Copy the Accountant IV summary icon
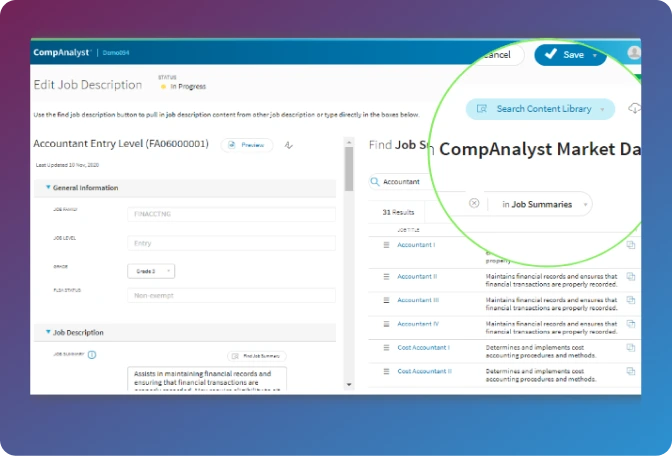 [631, 324]
